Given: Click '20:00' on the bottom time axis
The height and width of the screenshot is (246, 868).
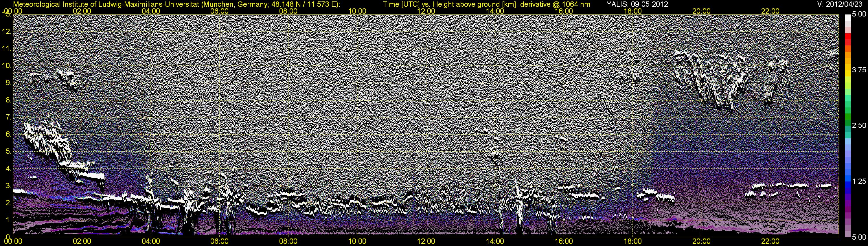Looking at the screenshot, I should [x=702, y=241].
